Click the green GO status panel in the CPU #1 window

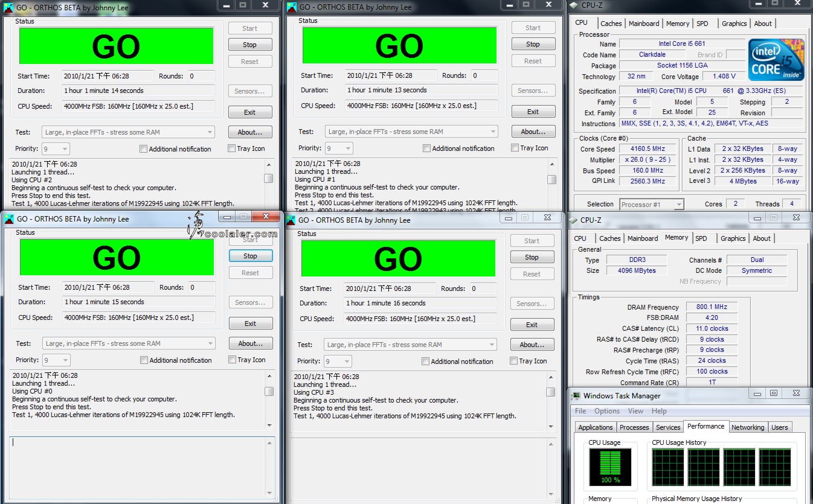click(399, 45)
